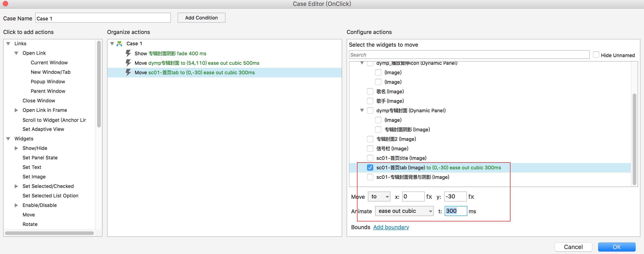The width and height of the screenshot is (644, 254).
Task: Click the Add boundary link
Action: click(x=391, y=227)
